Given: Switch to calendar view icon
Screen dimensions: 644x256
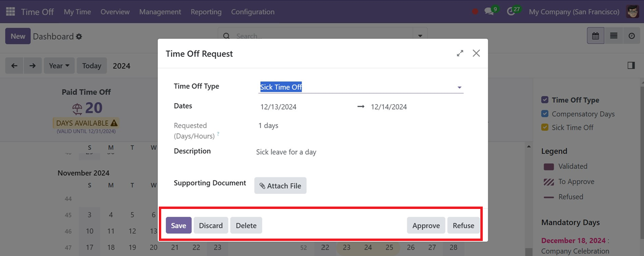Looking at the screenshot, I should click(x=595, y=36).
